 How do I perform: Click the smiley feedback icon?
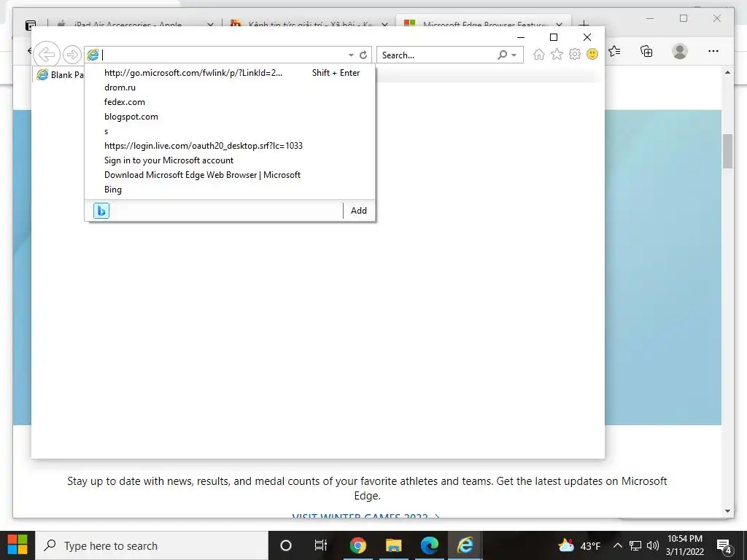[592, 54]
